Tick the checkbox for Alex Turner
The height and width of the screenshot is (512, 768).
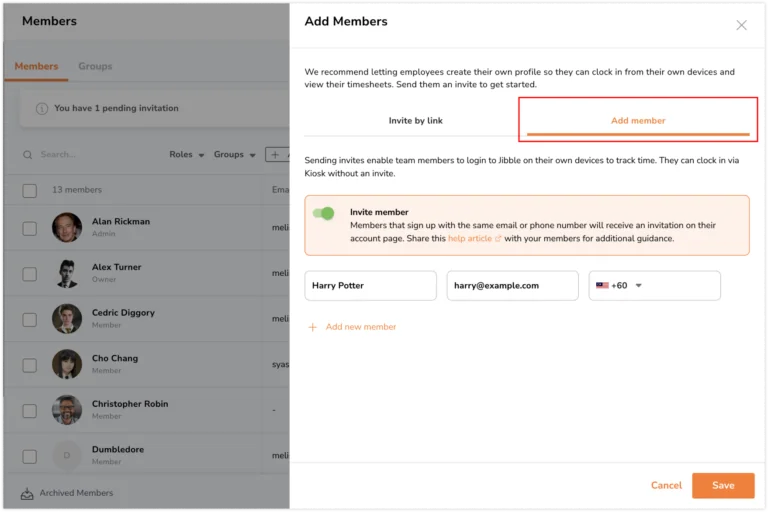(x=29, y=274)
